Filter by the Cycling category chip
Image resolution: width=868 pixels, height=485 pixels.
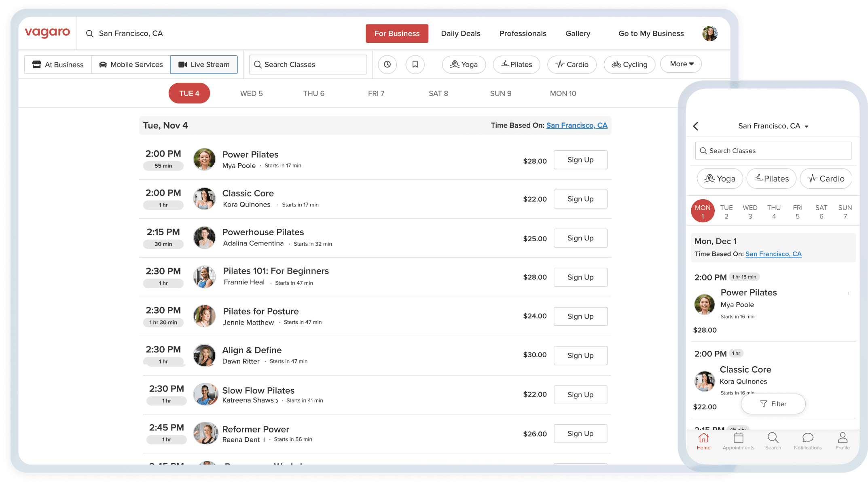coord(629,65)
